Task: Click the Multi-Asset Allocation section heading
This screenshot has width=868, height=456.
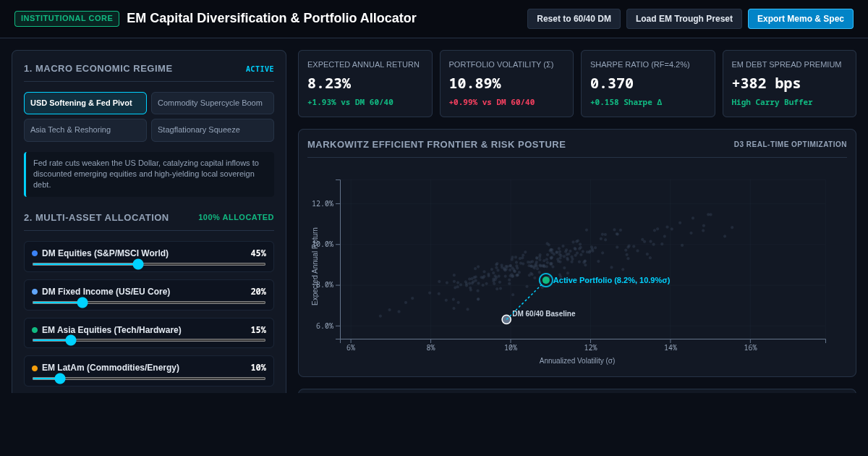Action: (x=96, y=218)
